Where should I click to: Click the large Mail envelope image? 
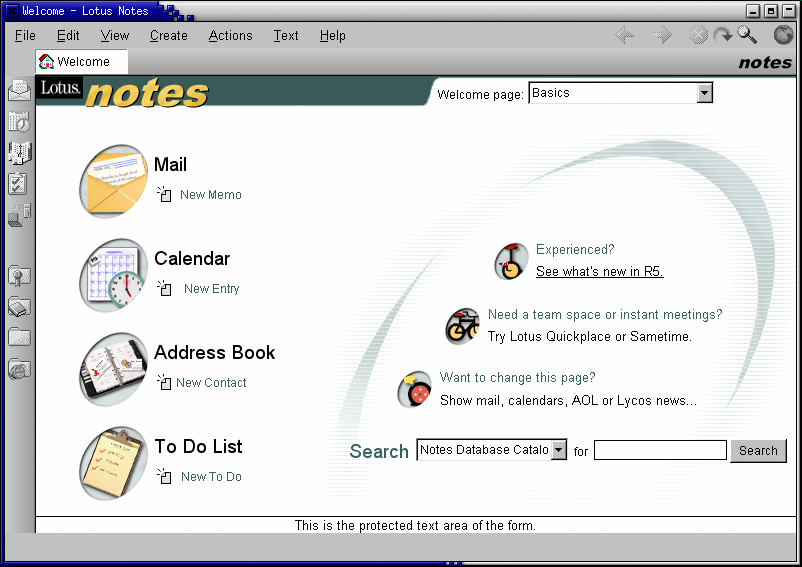click(x=113, y=181)
